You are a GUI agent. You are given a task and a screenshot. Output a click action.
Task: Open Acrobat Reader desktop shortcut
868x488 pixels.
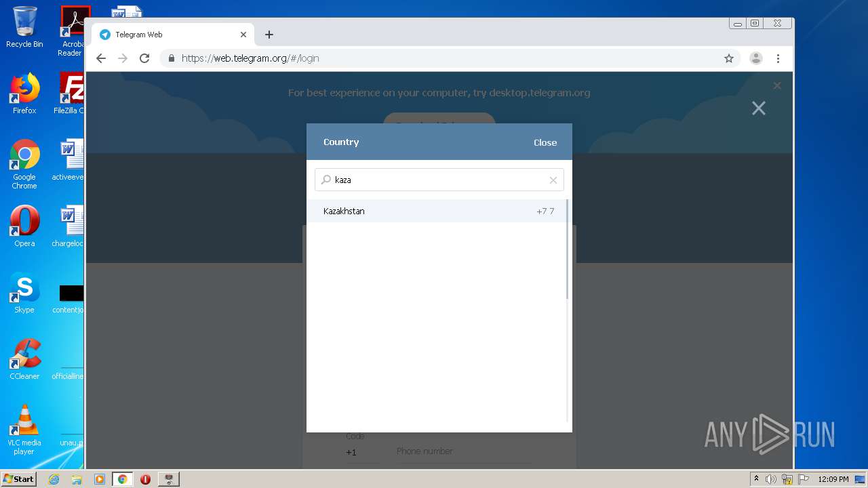click(x=72, y=31)
